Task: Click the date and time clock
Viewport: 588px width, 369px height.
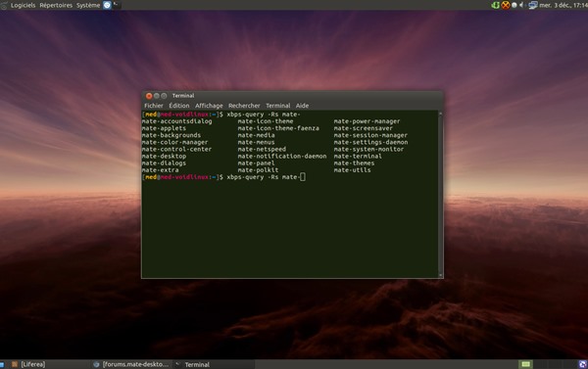Action: pyautogui.click(x=563, y=5)
